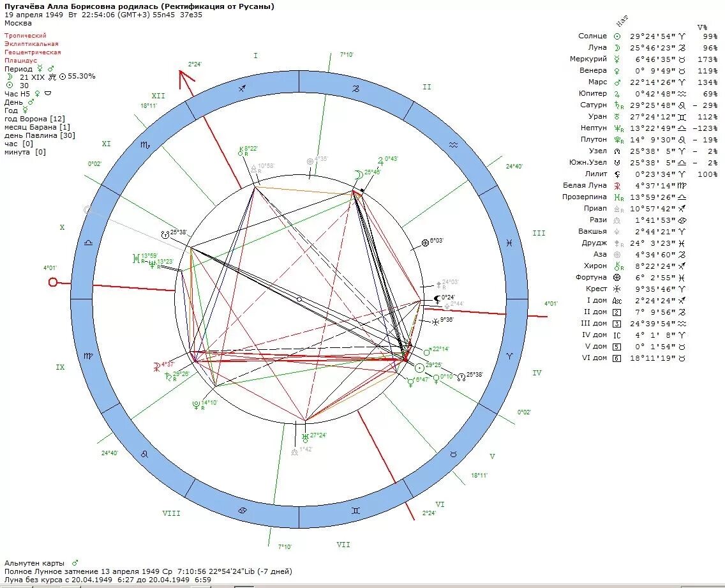Select the Cross star symbol at 9°36'
Image resolution: width=725 pixels, height=588 pixels.
435,321
